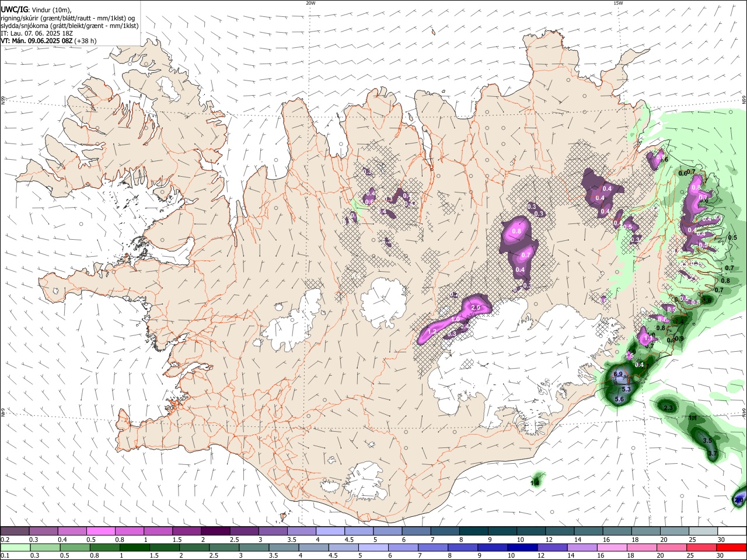Viewport: 747px width, 560px height.
Task: Choose the 8 dark teal swatch on the sleet/snow scale
Action: coord(474,531)
